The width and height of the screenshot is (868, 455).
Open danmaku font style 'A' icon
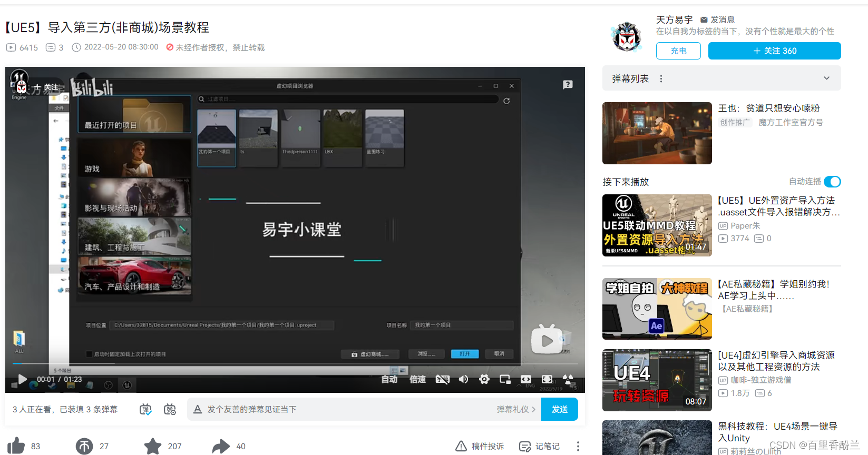click(198, 409)
